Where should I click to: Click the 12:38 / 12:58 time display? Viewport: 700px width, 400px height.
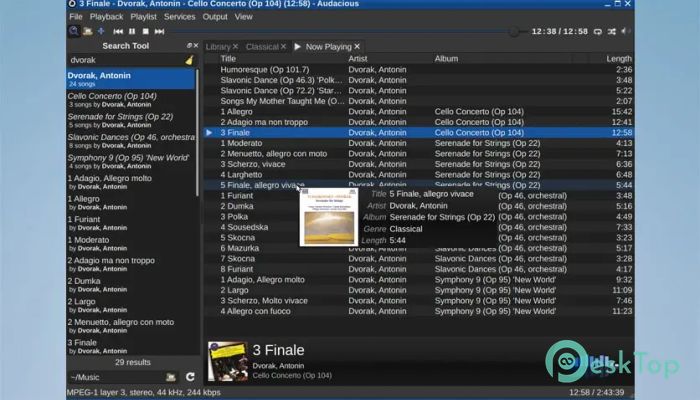pos(559,31)
